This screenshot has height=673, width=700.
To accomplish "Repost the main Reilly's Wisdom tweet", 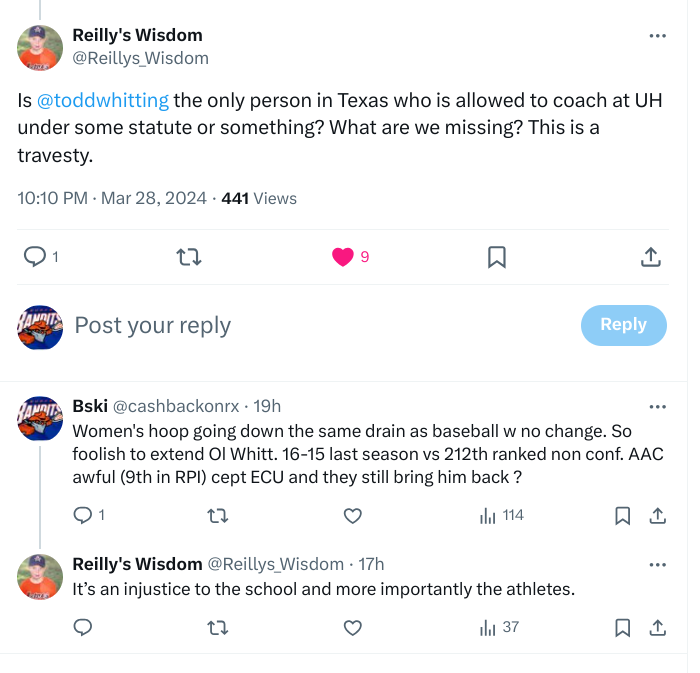I will coord(189,257).
